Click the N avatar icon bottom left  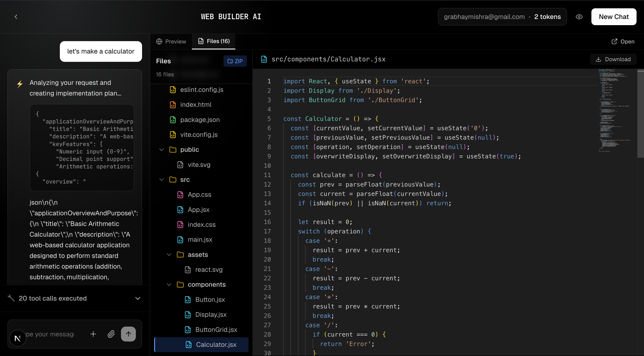(17, 338)
